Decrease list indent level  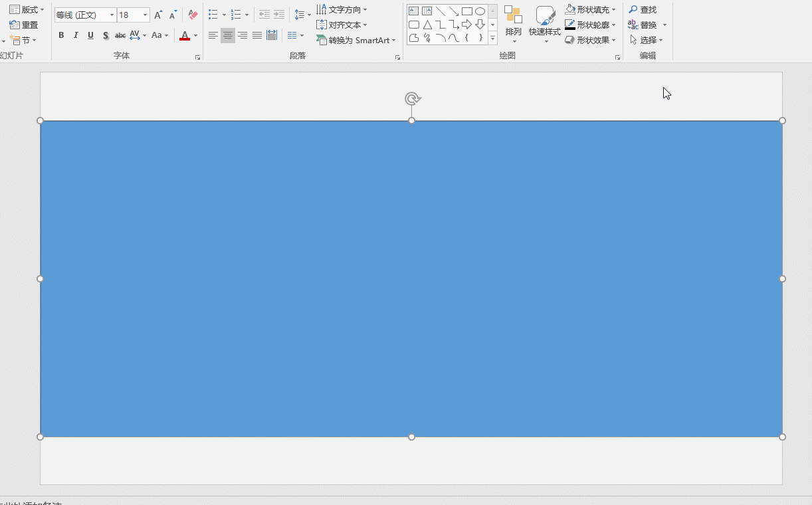coord(264,15)
